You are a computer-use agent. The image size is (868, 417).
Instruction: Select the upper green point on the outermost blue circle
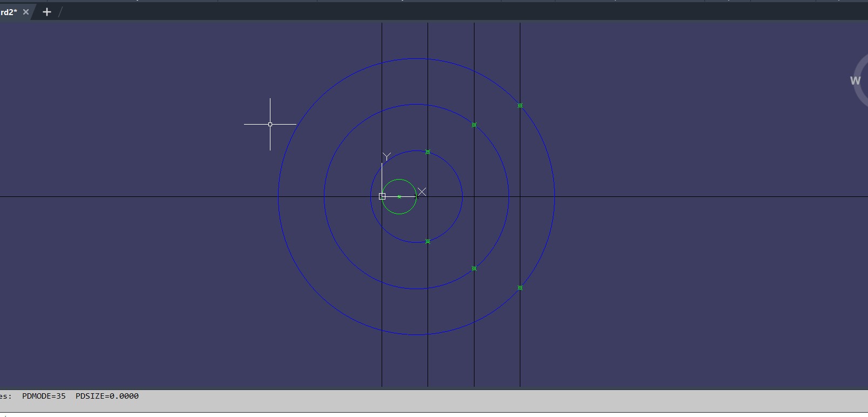point(520,106)
